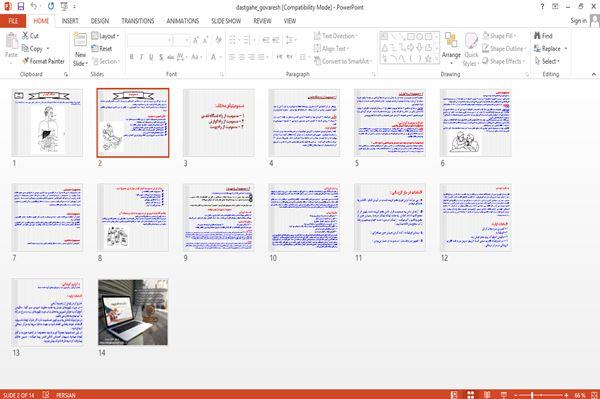The width and height of the screenshot is (600, 399).
Task: Click PERSIAN language in status bar
Action: coord(66,395)
